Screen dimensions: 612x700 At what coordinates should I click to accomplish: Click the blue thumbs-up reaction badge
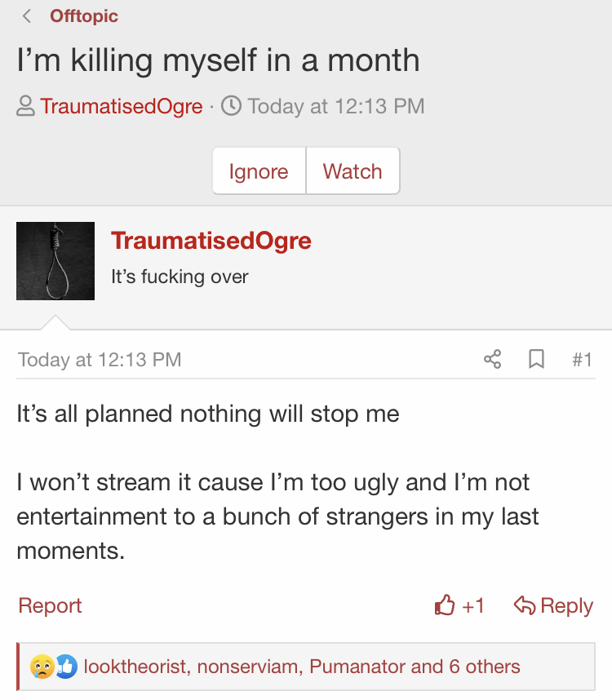pos(66,667)
